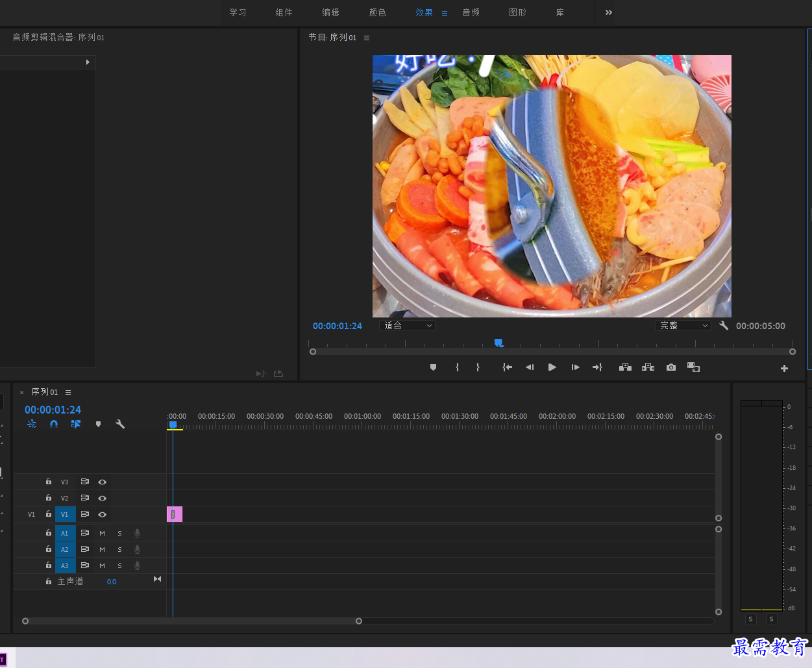Image resolution: width=812 pixels, height=668 pixels.
Task: Click the timeline timecode 00:00:01:24
Action: tap(53, 410)
